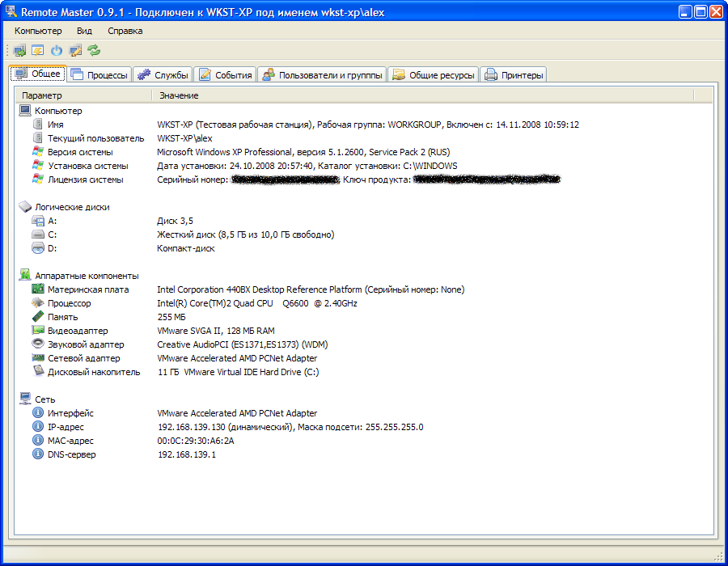Open the Вид menu

point(84,31)
